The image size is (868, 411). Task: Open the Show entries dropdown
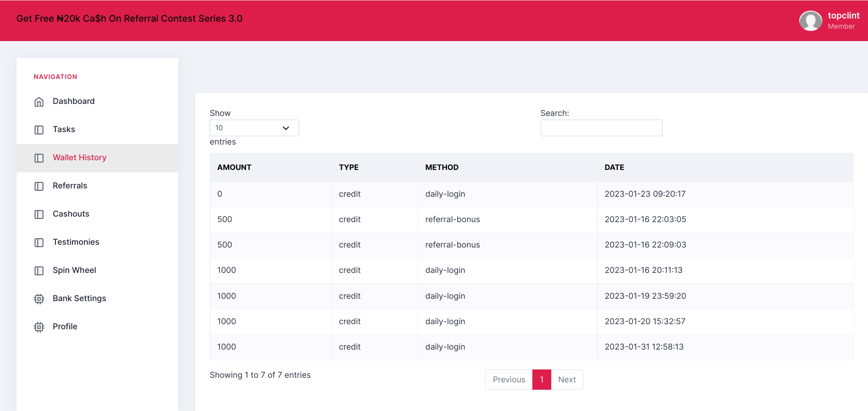point(254,128)
